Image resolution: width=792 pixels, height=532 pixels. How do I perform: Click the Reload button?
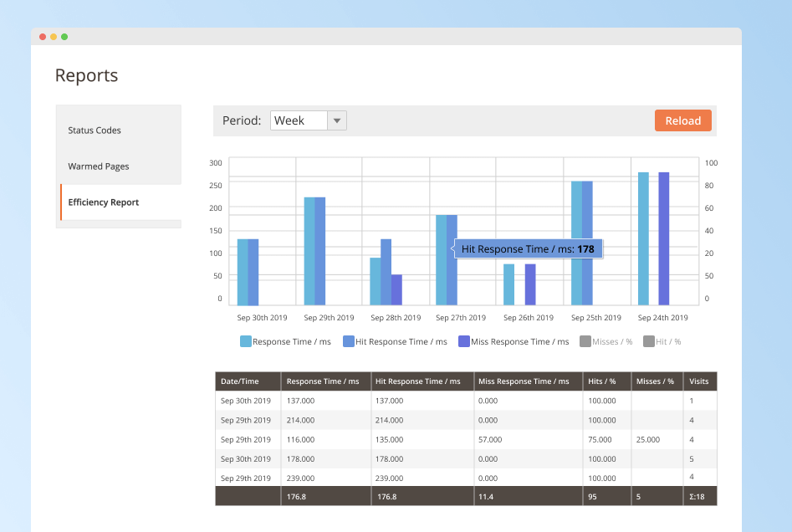tap(682, 120)
